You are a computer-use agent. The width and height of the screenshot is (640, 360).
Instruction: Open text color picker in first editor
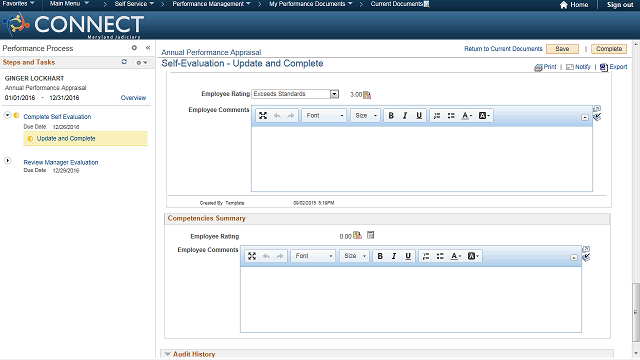click(x=466, y=116)
